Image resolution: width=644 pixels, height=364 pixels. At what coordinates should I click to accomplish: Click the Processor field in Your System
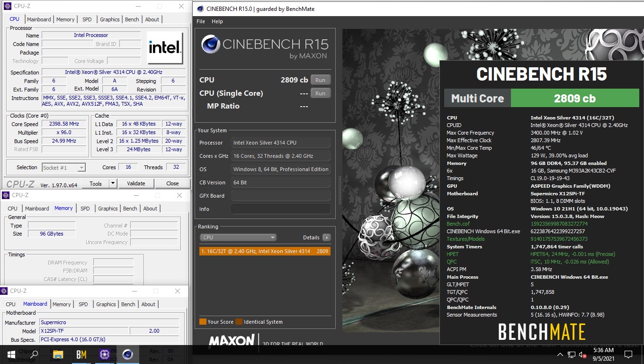[281, 143]
